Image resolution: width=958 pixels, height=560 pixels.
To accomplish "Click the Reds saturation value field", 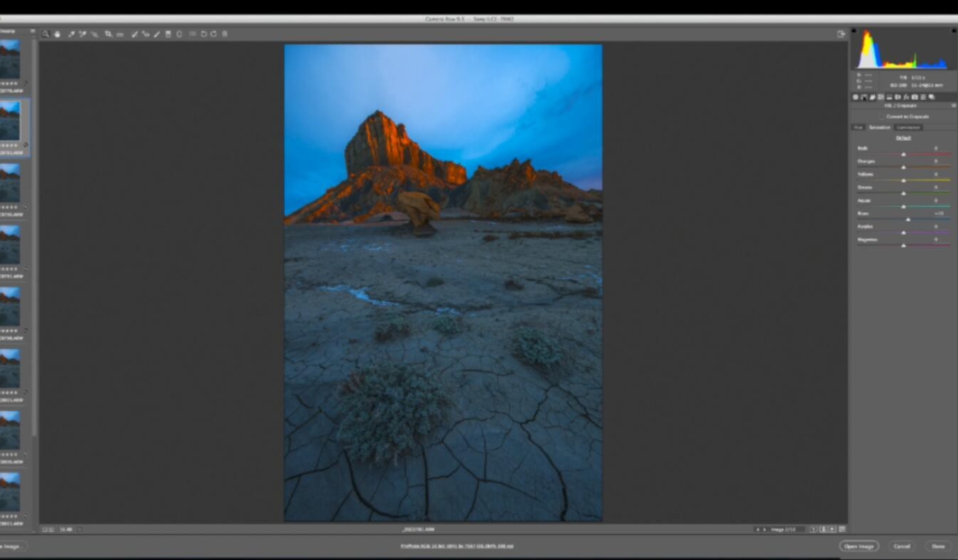I will click(936, 148).
